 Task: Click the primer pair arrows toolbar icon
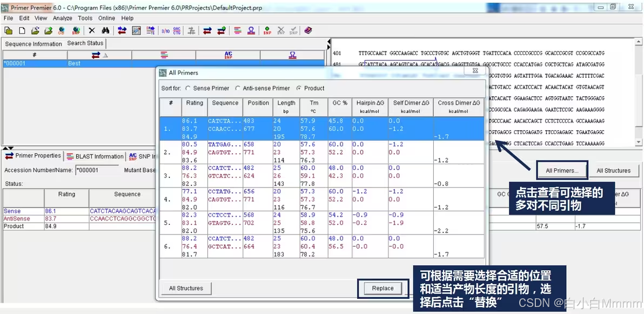tap(207, 30)
